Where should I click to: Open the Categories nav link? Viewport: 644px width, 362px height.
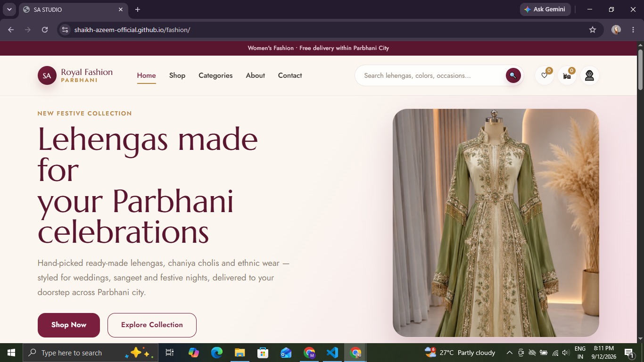(x=215, y=75)
